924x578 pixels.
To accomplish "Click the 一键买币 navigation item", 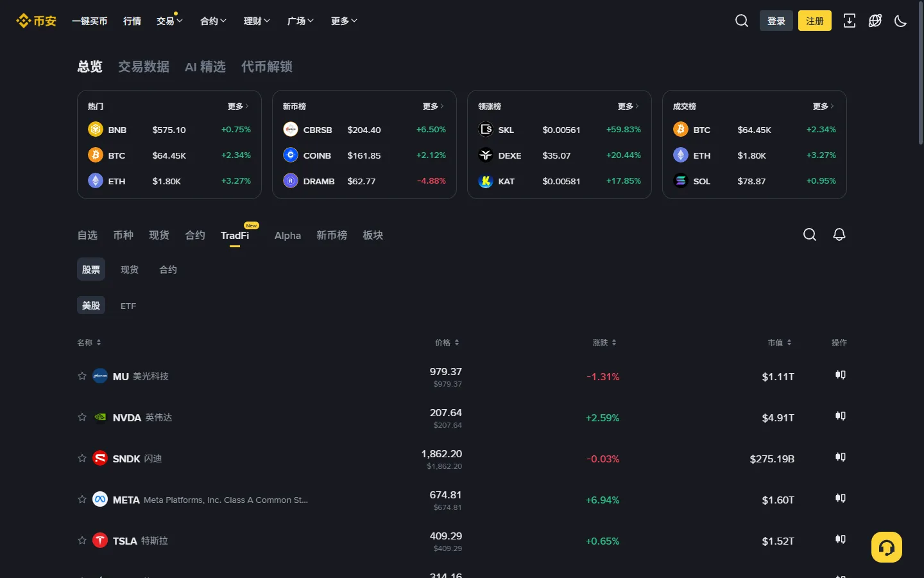I will pyautogui.click(x=90, y=21).
